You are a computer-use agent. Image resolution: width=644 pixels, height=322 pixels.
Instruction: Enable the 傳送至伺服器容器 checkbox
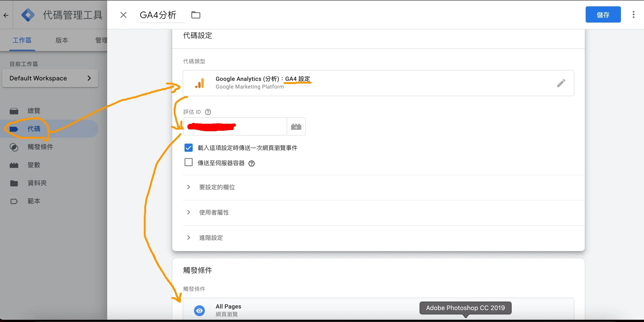(x=189, y=163)
